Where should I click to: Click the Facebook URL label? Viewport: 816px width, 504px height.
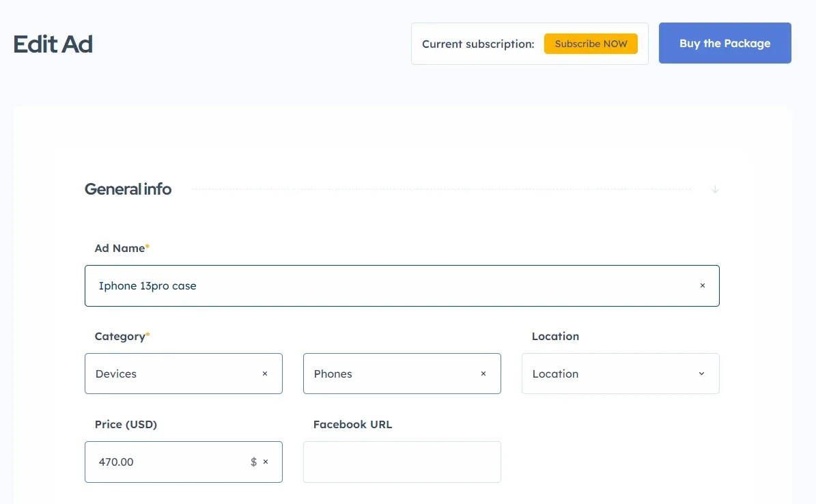pyautogui.click(x=352, y=424)
